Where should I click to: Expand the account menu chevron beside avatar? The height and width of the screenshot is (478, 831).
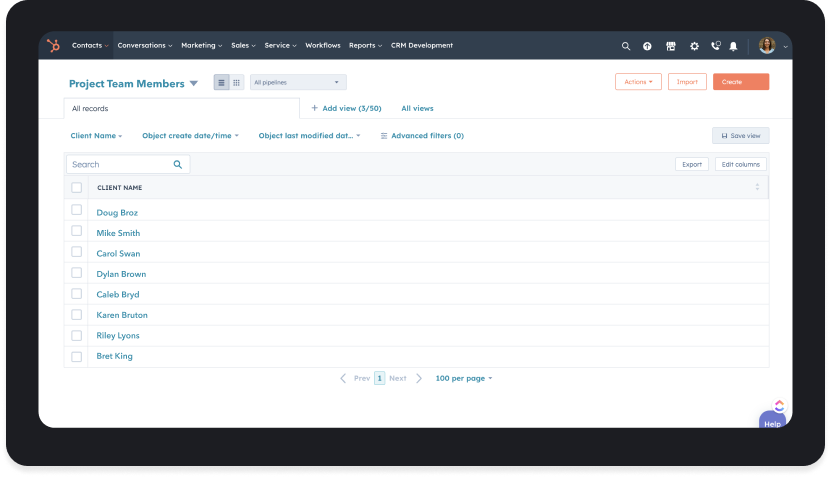click(x=785, y=47)
